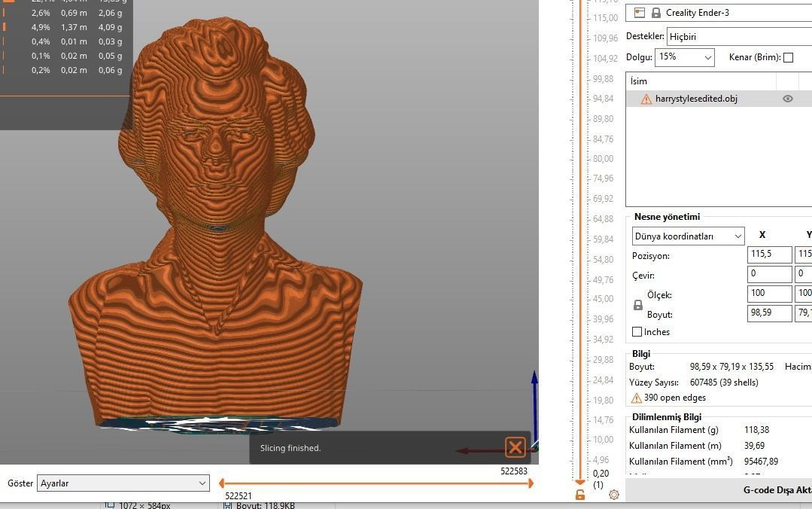Toggle the uniform scale lock near Ölçek

638,305
